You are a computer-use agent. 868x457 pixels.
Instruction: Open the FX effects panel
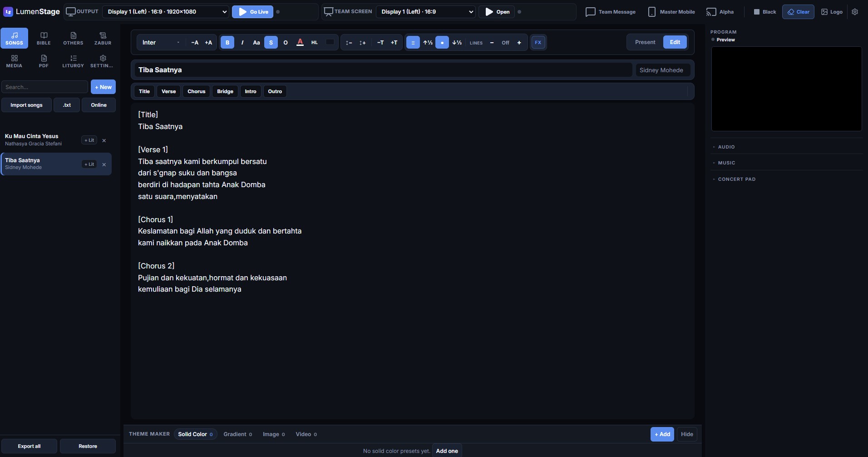click(x=538, y=43)
